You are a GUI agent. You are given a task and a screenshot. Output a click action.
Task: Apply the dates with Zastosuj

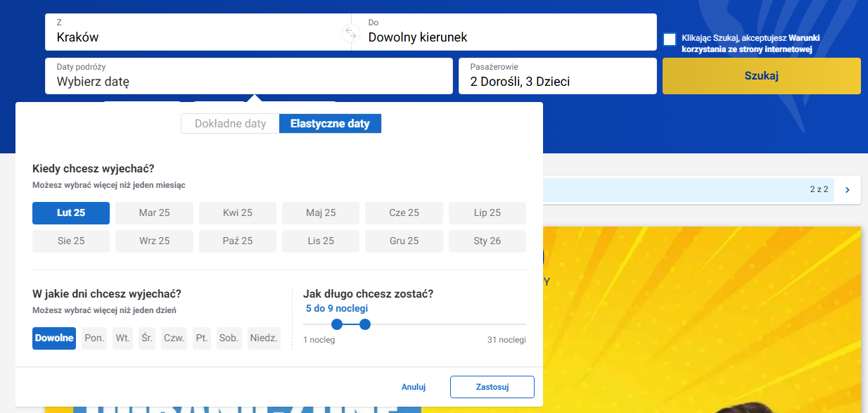(492, 387)
